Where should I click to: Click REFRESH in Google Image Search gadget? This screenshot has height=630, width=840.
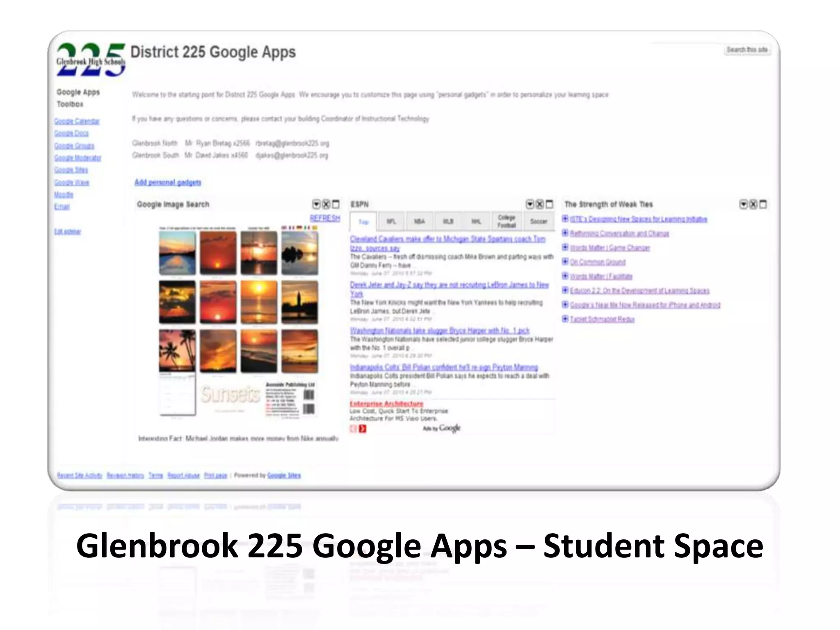(x=325, y=218)
